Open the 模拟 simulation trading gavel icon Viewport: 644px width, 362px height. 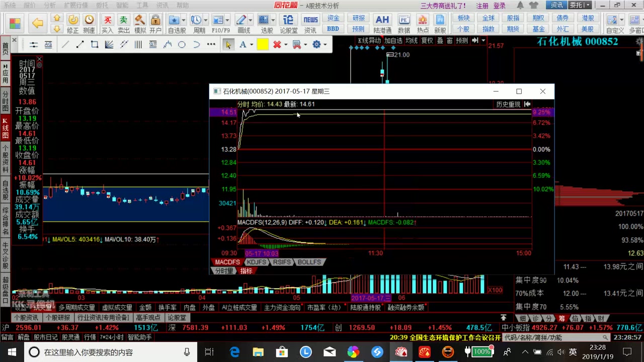[x=140, y=24]
